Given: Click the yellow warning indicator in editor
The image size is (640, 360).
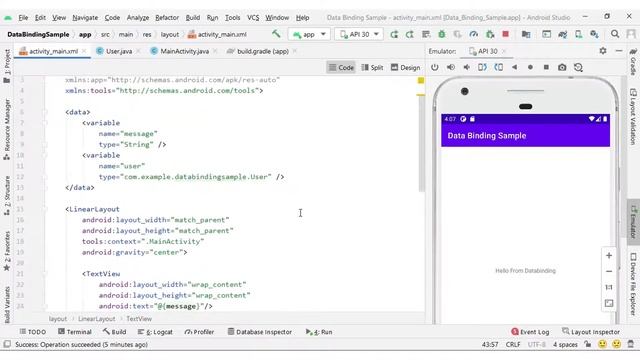Looking at the screenshot, I should 421,80.
